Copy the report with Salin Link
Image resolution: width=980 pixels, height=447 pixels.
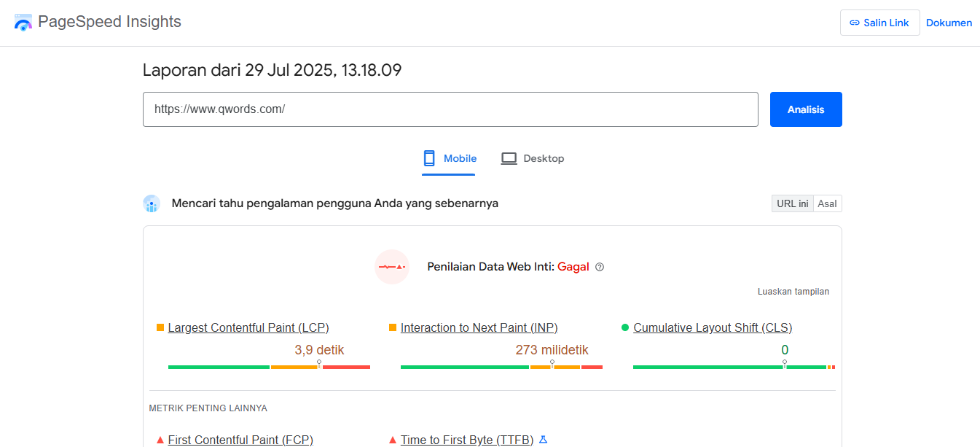click(x=879, y=23)
